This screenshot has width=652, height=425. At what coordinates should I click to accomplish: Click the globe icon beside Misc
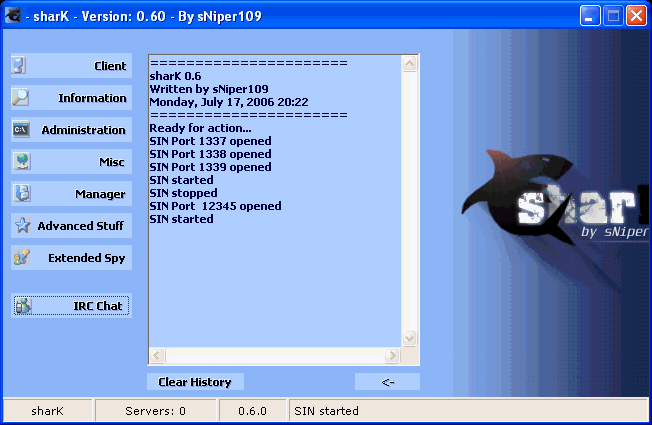point(21,162)
